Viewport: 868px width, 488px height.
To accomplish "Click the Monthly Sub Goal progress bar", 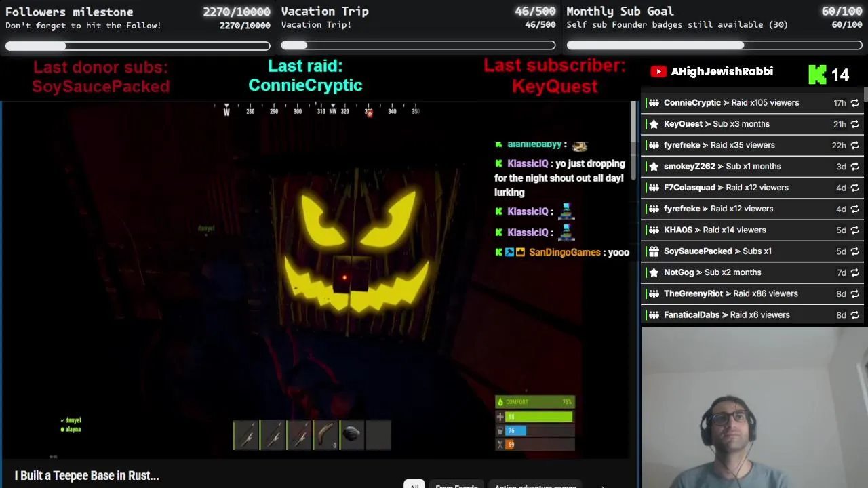I will (x=714, y=45).
